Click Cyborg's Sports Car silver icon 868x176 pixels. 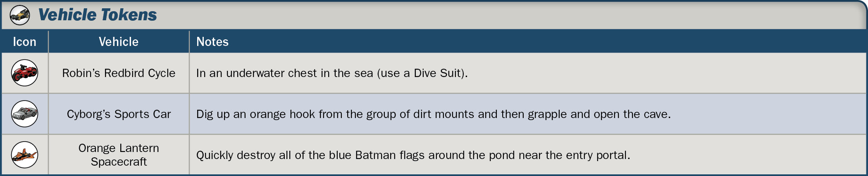[24, 114]
